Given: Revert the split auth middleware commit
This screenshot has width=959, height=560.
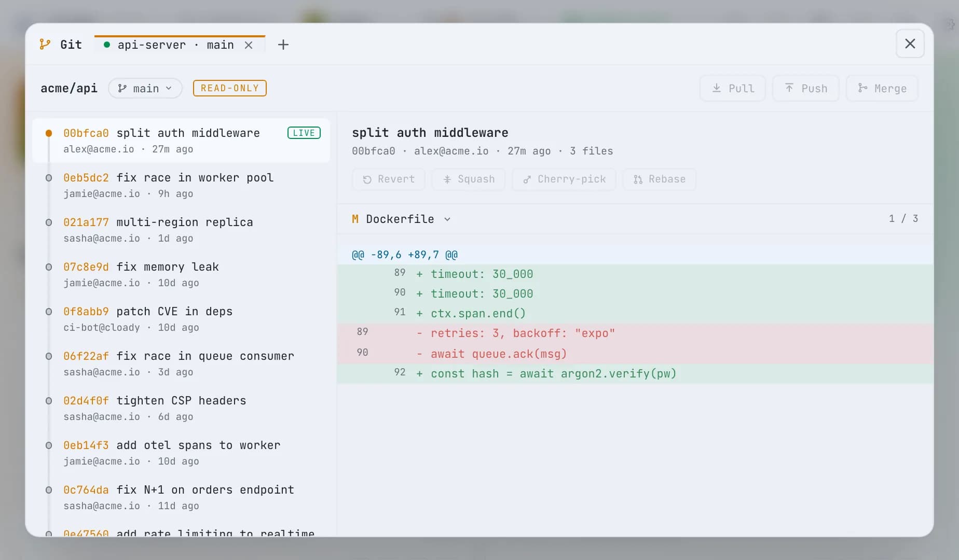Looking at the screenshot, I should pyautogui.click(x=388, y=179).
